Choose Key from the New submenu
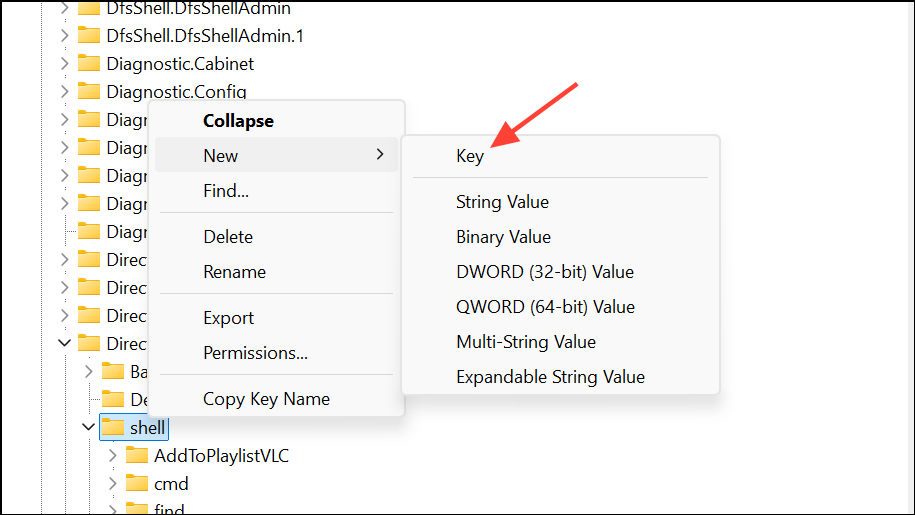Image resolution: width=915 pixels, height=515 pixels. (x=470, y=156)
